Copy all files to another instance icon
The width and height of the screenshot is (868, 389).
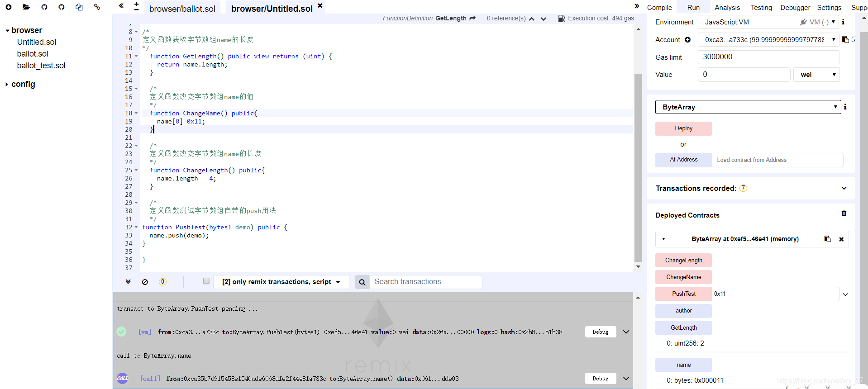[79, 7]
